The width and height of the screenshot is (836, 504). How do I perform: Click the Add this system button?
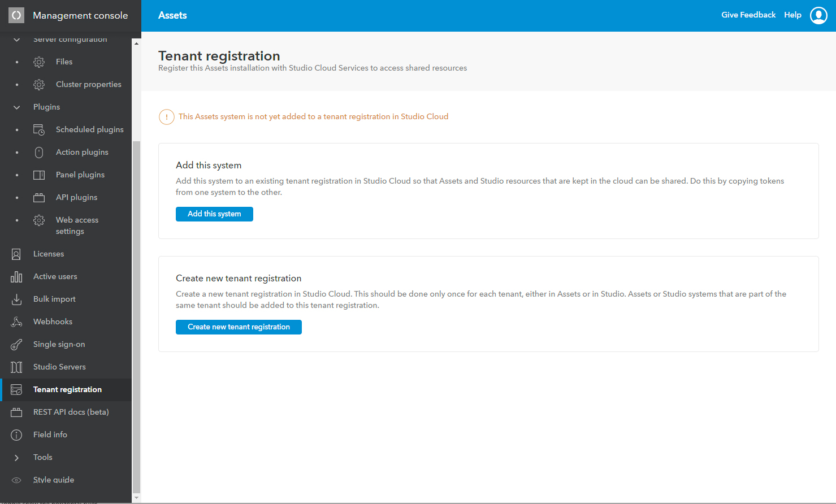(214, 214)
